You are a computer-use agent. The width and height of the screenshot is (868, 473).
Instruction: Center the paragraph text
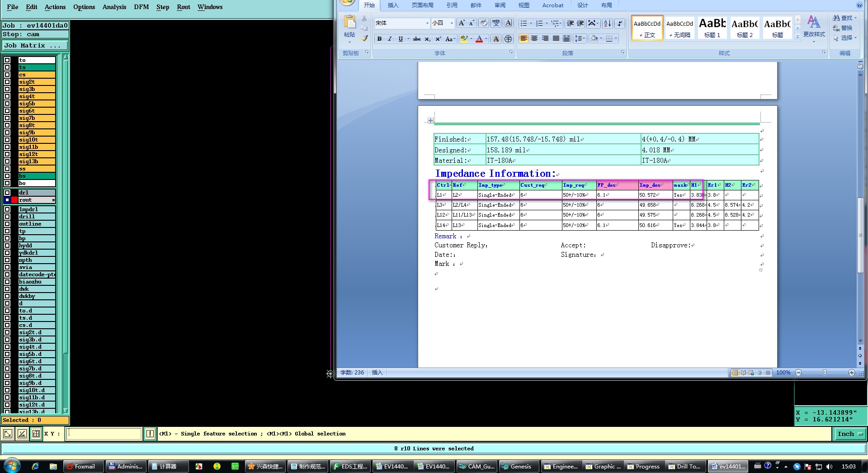pyautogui.click(x=534, y=39)
